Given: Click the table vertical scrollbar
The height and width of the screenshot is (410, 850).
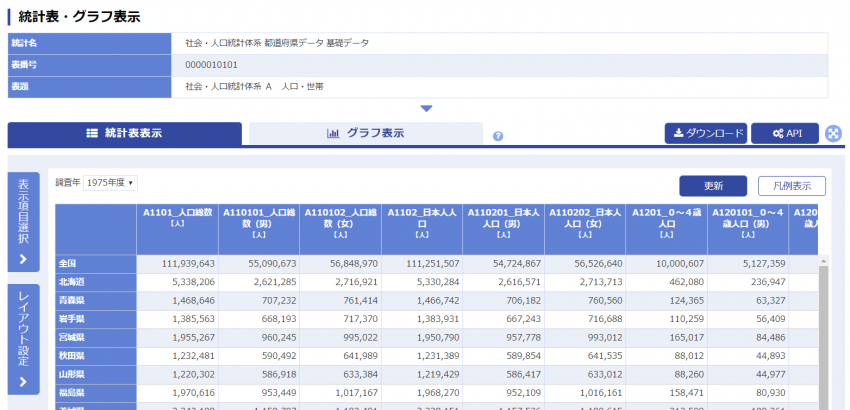Looking at the screenshot, I should click(823, 338).
